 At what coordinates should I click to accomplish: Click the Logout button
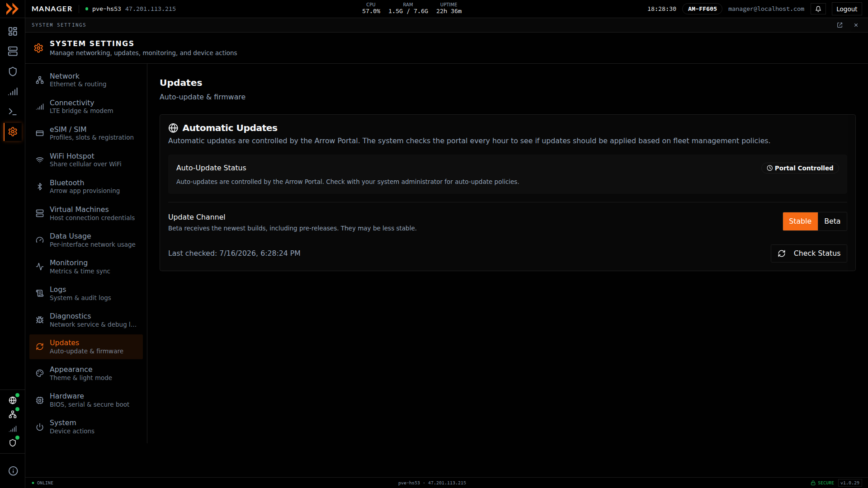(847, 9)
